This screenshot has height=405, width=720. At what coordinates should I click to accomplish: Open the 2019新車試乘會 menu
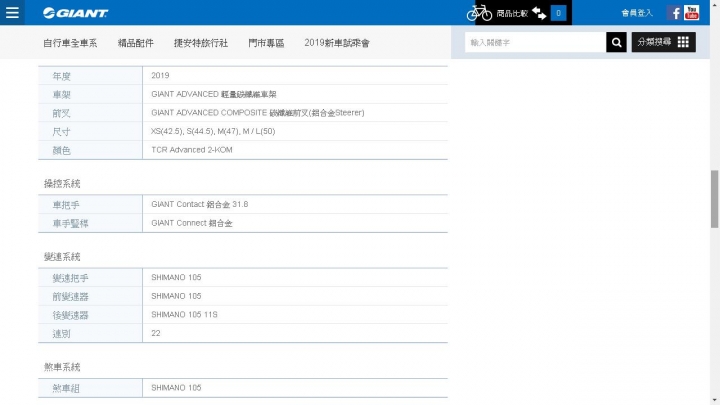coord(337,43)
